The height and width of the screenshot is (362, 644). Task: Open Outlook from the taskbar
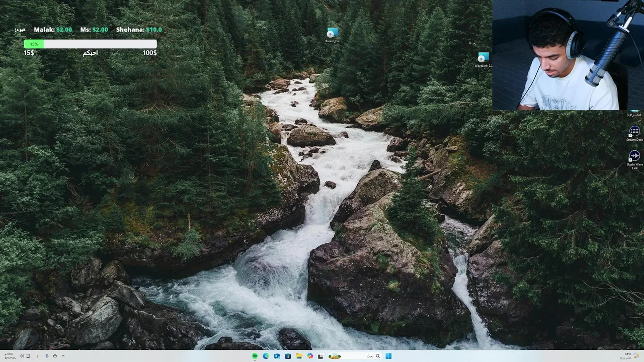277,356
